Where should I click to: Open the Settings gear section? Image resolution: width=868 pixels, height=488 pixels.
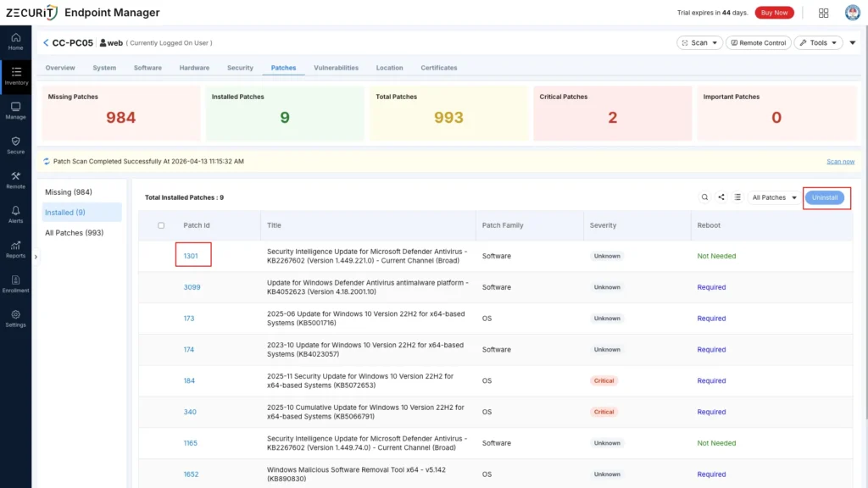15,319
